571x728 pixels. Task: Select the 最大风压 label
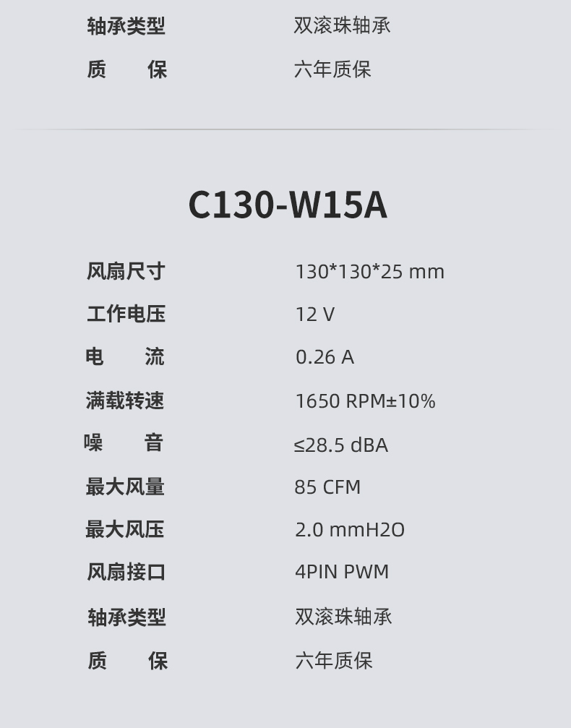point(124,529)
